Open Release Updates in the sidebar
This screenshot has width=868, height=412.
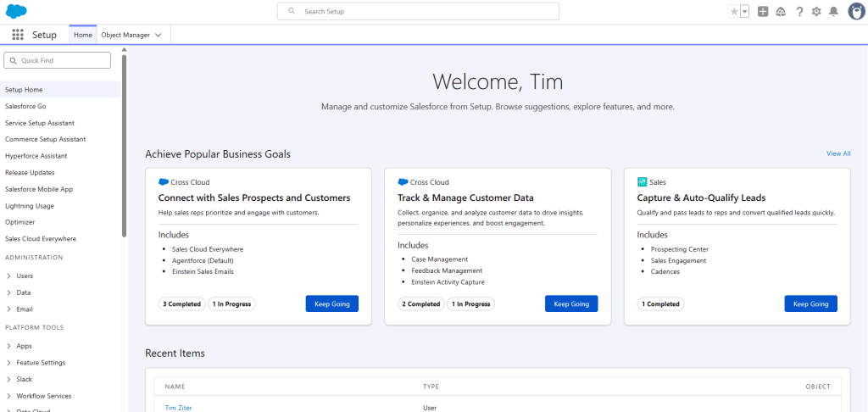30,172
